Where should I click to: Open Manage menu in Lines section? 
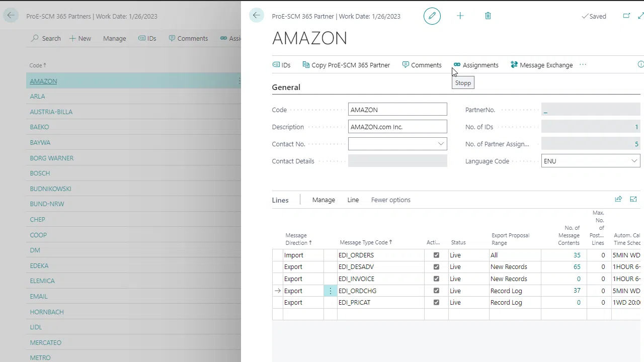[x=324, y=200]
